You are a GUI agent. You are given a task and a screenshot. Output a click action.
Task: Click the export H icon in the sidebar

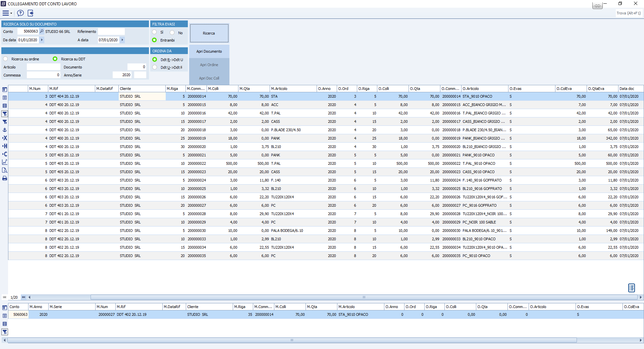click(x=5, y=146)
